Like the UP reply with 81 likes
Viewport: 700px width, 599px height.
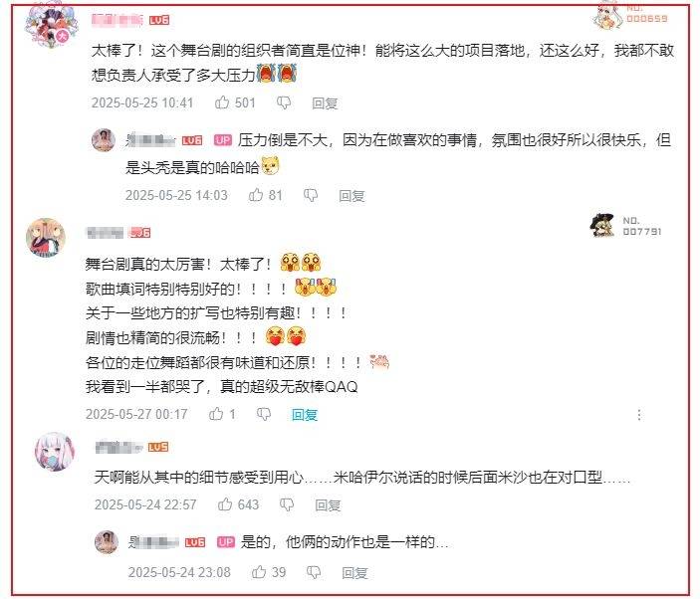tap(256, 195)
